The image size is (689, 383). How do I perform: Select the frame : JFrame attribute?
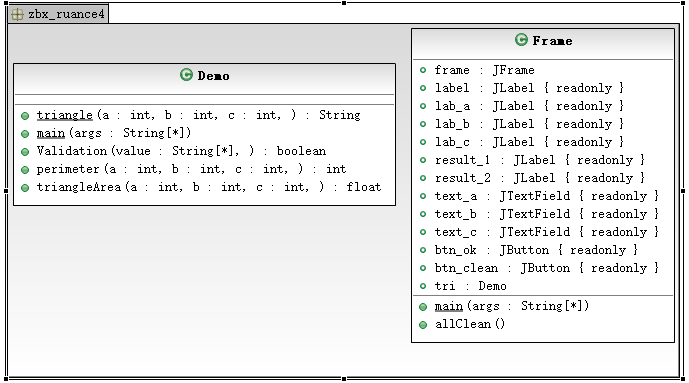[485, 70]
